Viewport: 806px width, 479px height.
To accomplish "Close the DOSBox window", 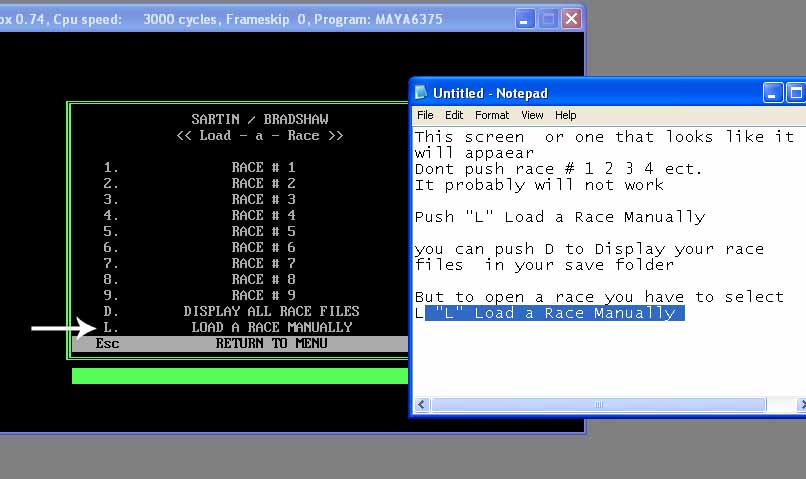I will (572, 19).
